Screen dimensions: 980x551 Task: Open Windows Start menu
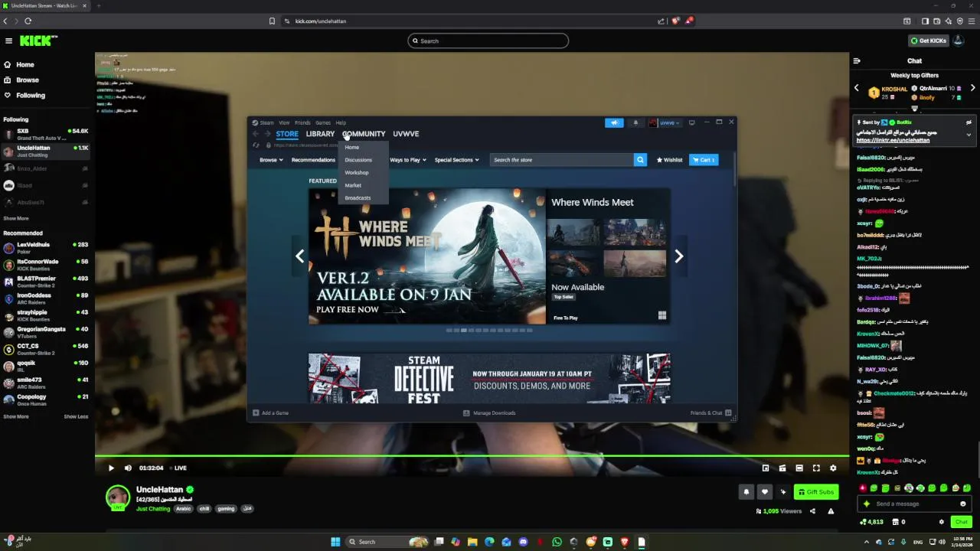(x=335, y=542)
